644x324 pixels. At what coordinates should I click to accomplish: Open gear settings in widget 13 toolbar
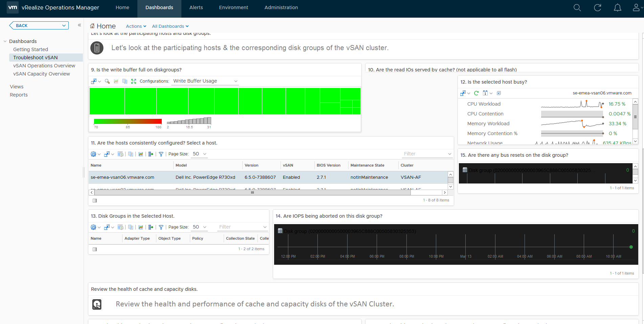click(x=95, y=227)
